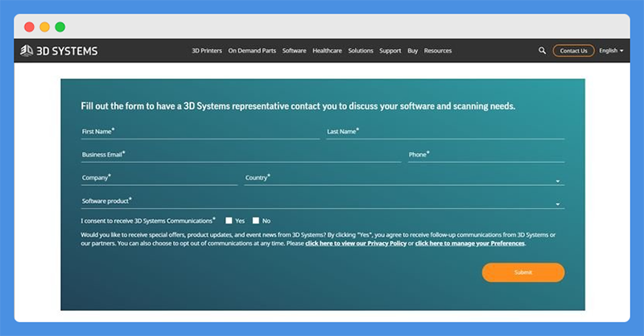Open the Buy menu
This screenshot has width=644, height=336.
(x=412, y=51)
